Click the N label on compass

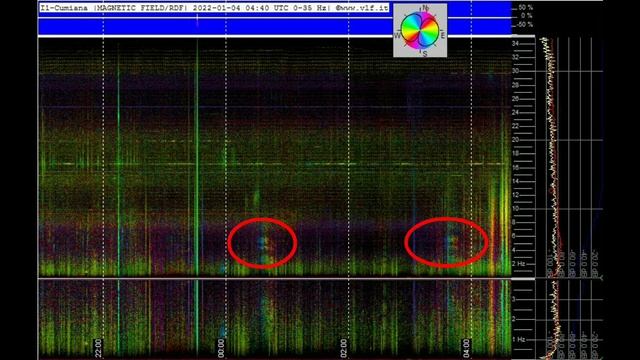coord(426,8)
